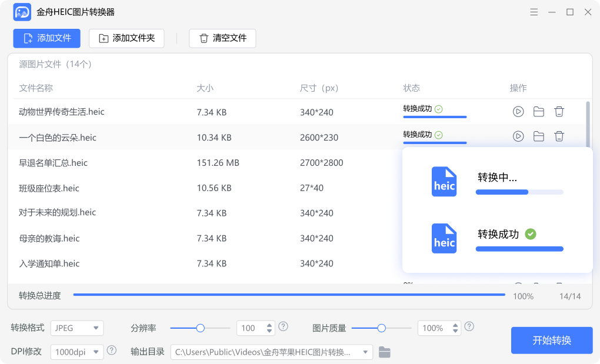Delete 动物世界传奇生活.heic from list
The height and width of the screenshot is (364, 600).
coord(559,111)
